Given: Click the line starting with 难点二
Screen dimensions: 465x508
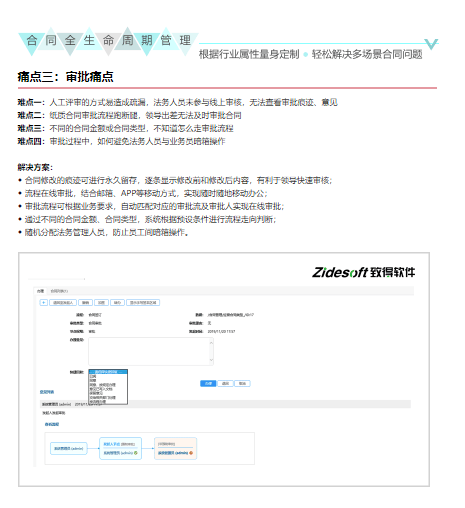Looking at the screenshot, I should [129, 115].
